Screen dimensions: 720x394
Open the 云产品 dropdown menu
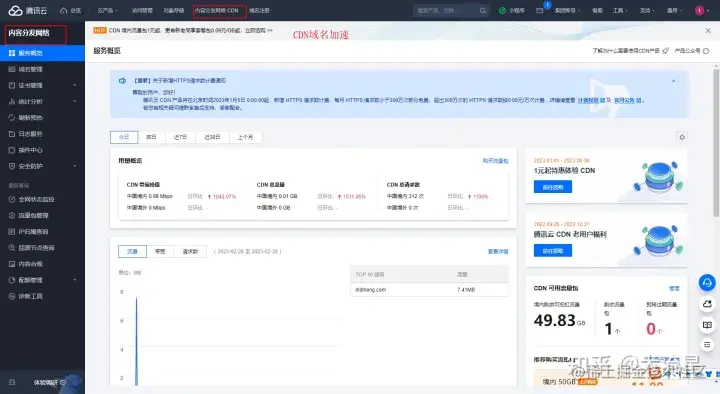(108, 10)
